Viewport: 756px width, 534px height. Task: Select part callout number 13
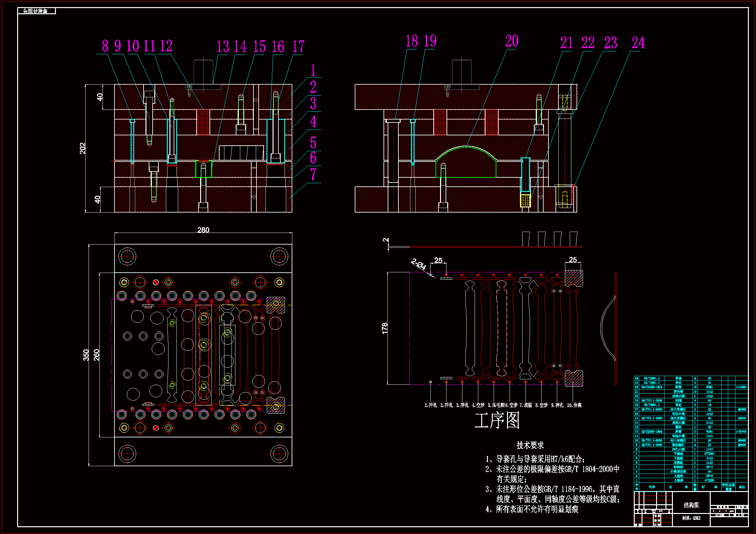click(222, 47)
